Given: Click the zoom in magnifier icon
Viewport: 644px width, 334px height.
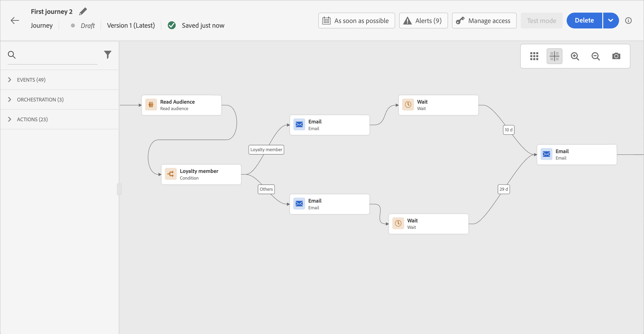Looking at the screenshot, I should point(575,56).
